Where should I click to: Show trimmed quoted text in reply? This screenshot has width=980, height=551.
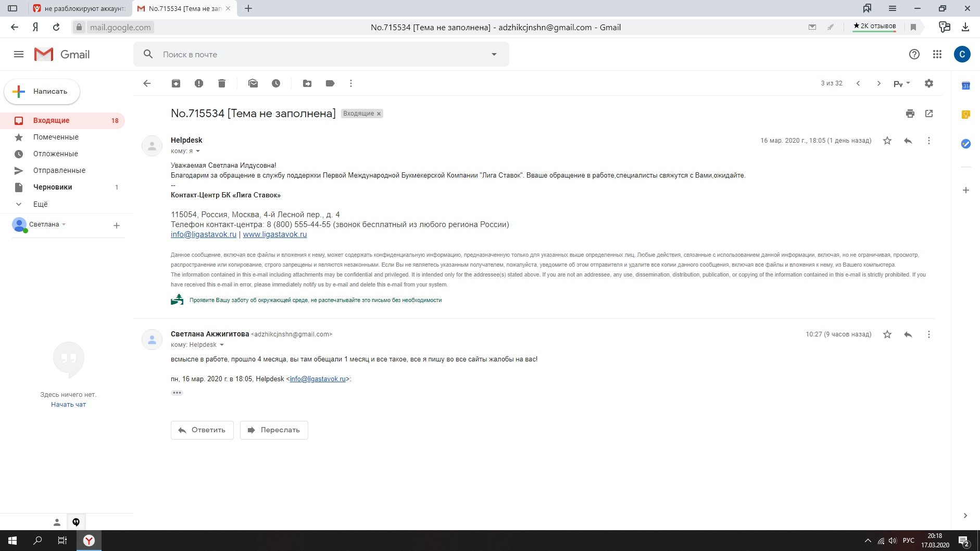click(x=177, y=393)
